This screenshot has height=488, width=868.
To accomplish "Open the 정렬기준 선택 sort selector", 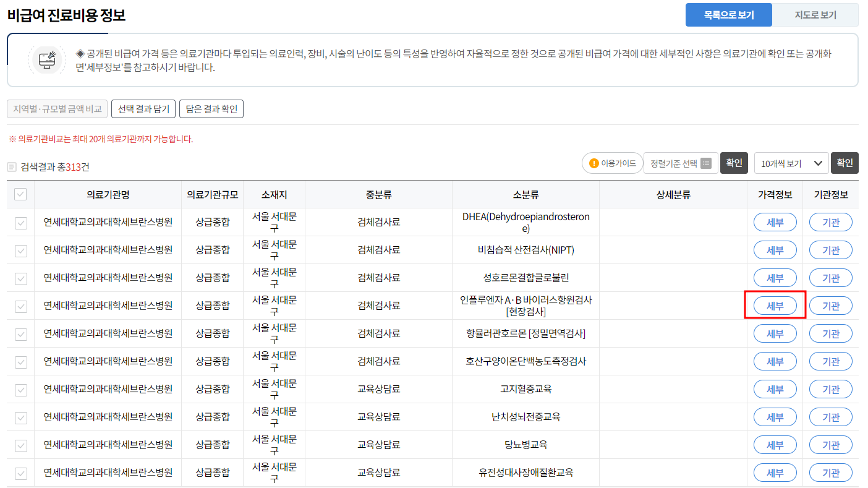I will coord(681,163).
